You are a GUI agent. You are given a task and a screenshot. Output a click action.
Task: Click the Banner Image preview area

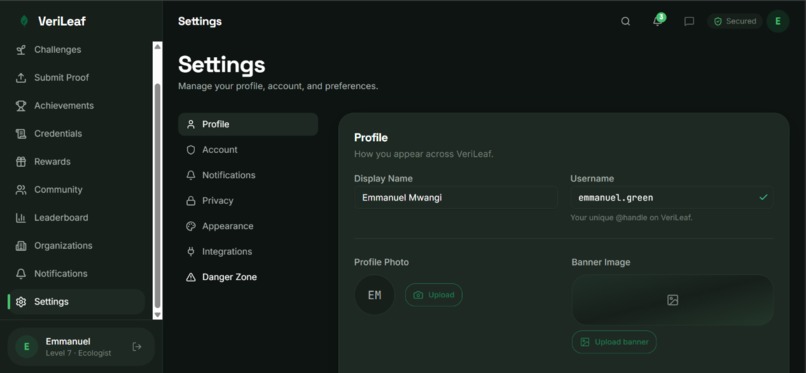pos(672,300)
